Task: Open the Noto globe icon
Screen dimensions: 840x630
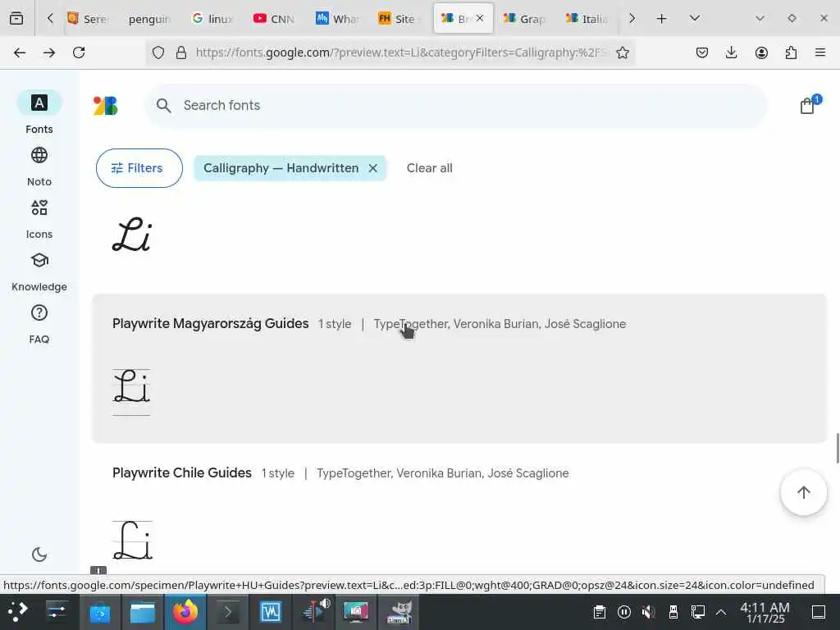Action: coord(39,155)
